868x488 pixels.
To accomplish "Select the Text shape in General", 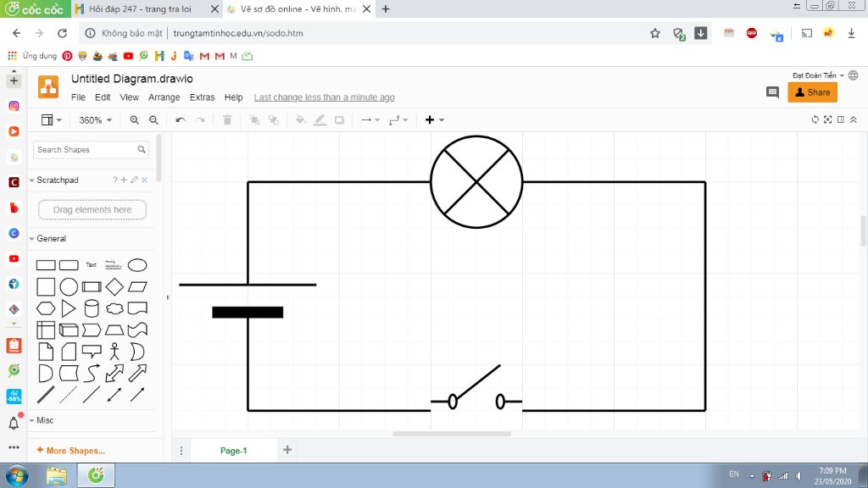I will point(92,265).
